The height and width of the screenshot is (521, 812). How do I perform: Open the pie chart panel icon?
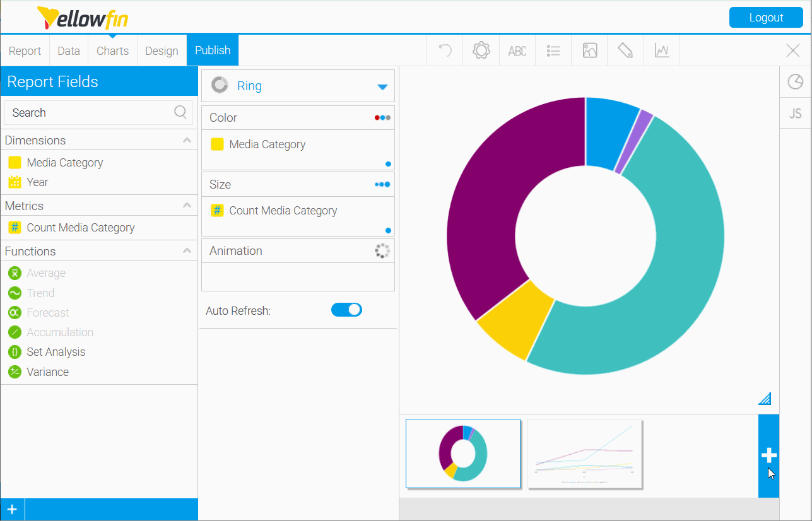(795, 81)
